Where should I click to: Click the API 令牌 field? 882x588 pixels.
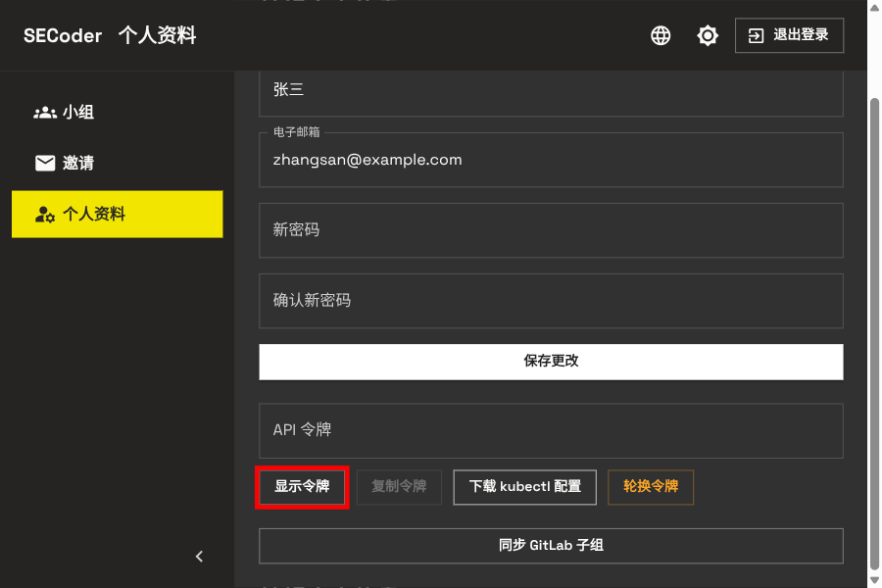pos(551,430)
